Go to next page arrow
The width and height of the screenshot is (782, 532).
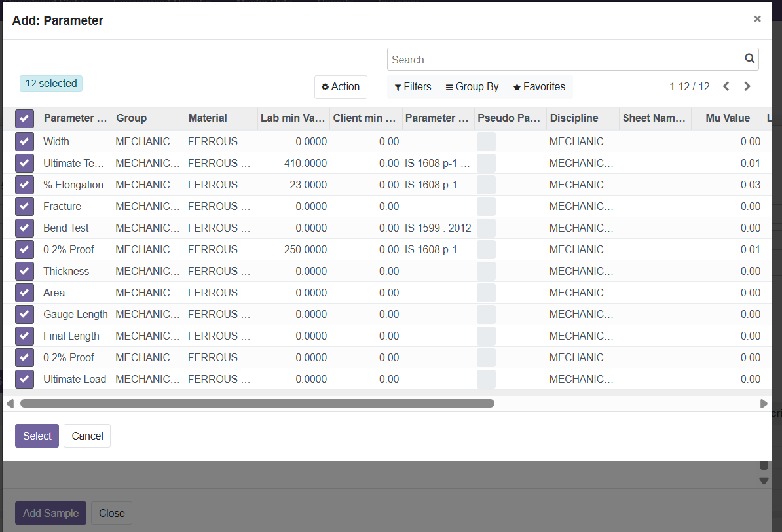[x=747, y=86]
